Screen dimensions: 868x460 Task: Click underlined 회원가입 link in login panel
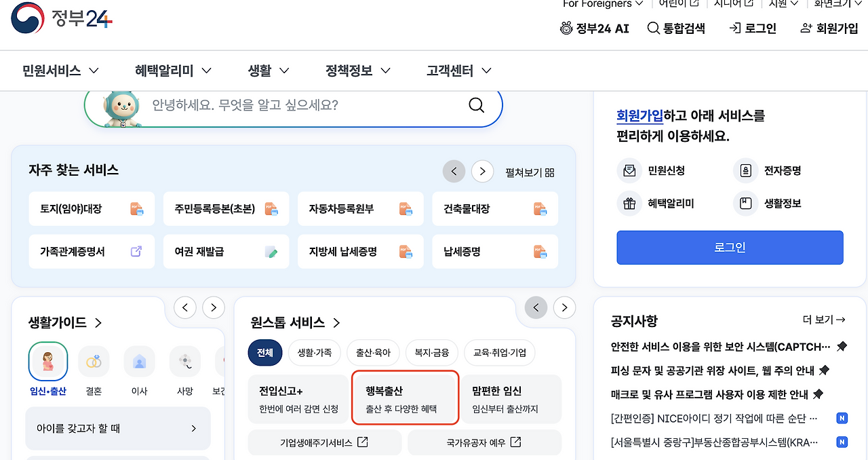point(640,116)
